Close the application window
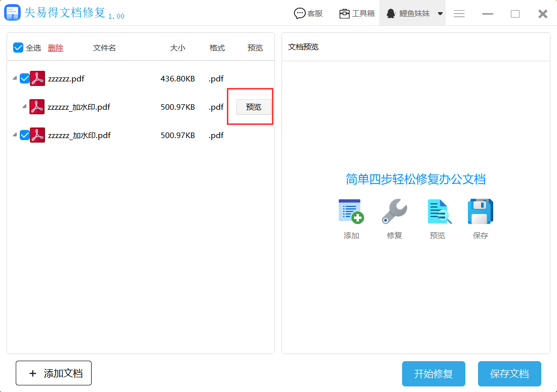The image size is (557, 392). pos(543,14)
